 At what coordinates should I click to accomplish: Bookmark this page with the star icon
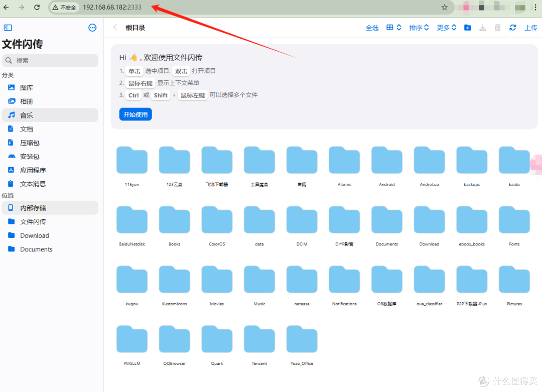point(445,7)
